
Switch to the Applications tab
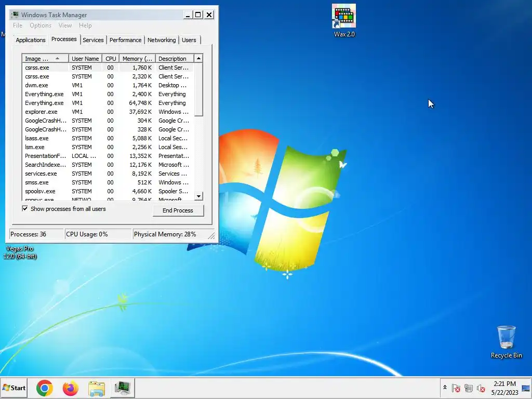click(x=31, y=40)
